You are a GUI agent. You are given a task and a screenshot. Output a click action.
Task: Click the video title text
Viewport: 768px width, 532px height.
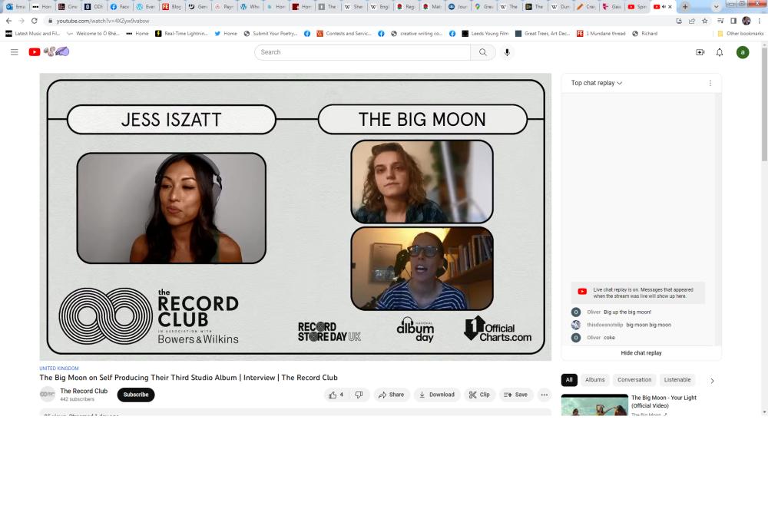click(189, 378)
